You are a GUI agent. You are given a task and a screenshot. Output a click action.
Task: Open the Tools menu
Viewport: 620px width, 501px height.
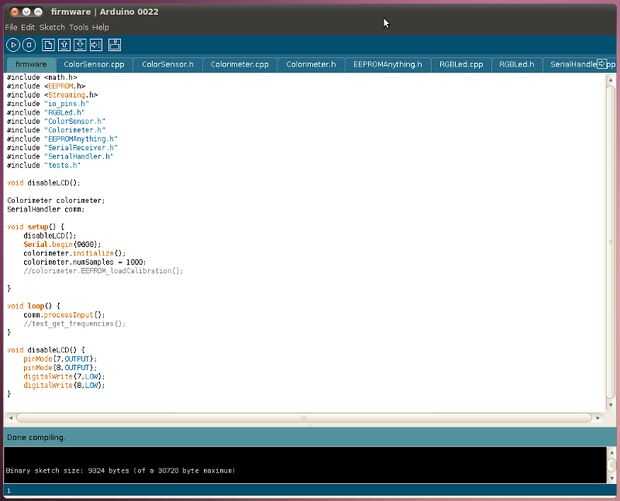(79, 27)
